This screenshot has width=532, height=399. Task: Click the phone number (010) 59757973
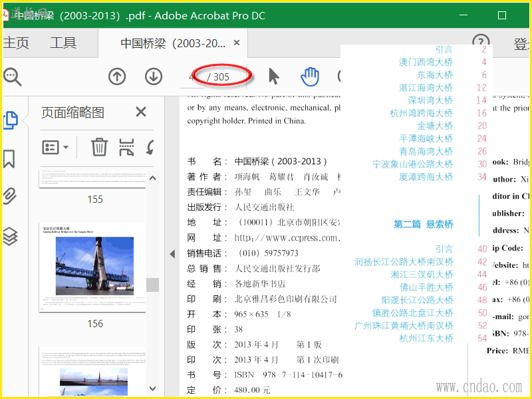coord(268,253)
